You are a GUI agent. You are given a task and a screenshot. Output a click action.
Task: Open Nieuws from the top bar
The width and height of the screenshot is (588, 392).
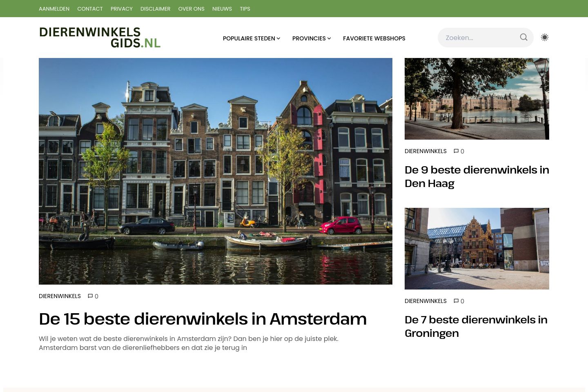pyautogui.click(x=222, y=9)
